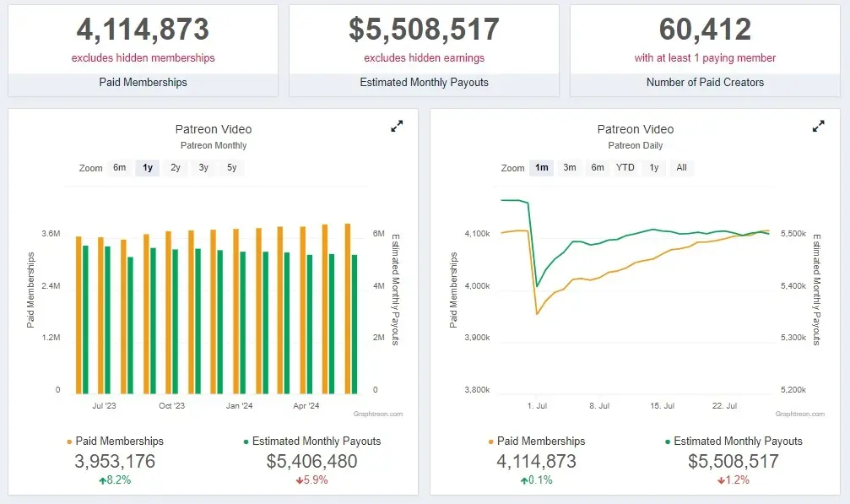This screenshot has height=504, width=850.
Task: Hide Estimated Monthly Payouts on the monthly chart
Action: [315, 441]
